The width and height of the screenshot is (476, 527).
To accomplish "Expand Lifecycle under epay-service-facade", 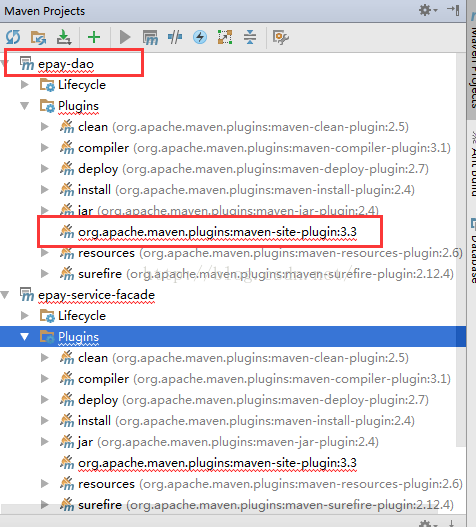I will coord(25,316).
